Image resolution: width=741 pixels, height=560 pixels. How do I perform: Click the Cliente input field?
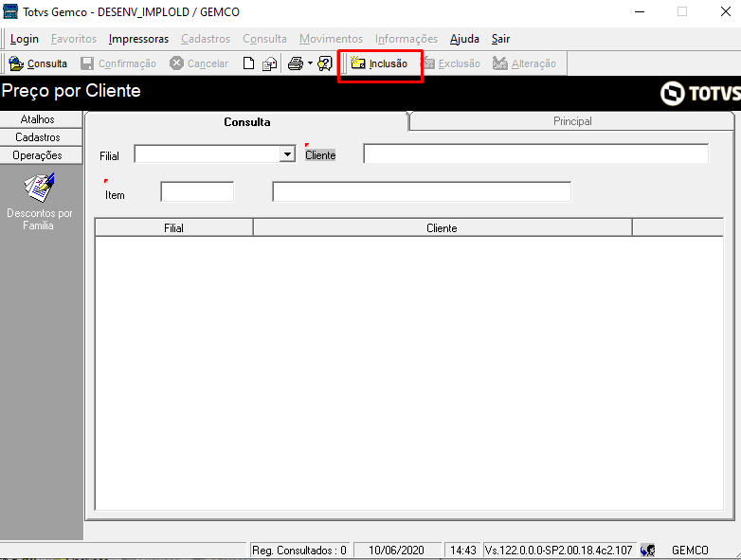click(x=536, y=154)
